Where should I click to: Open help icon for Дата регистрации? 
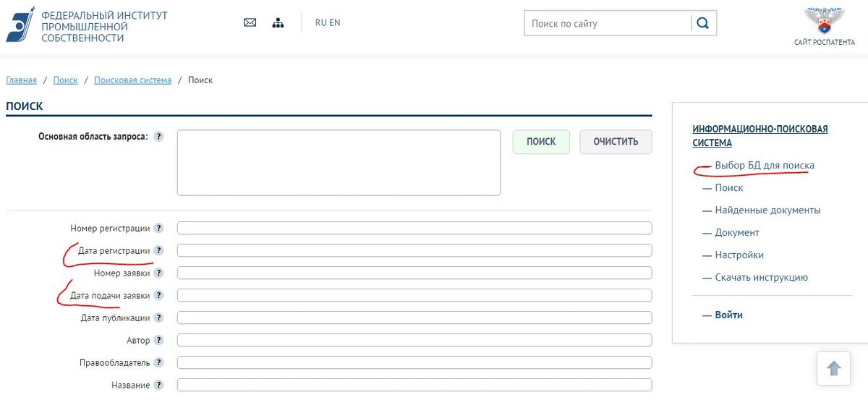158,250
